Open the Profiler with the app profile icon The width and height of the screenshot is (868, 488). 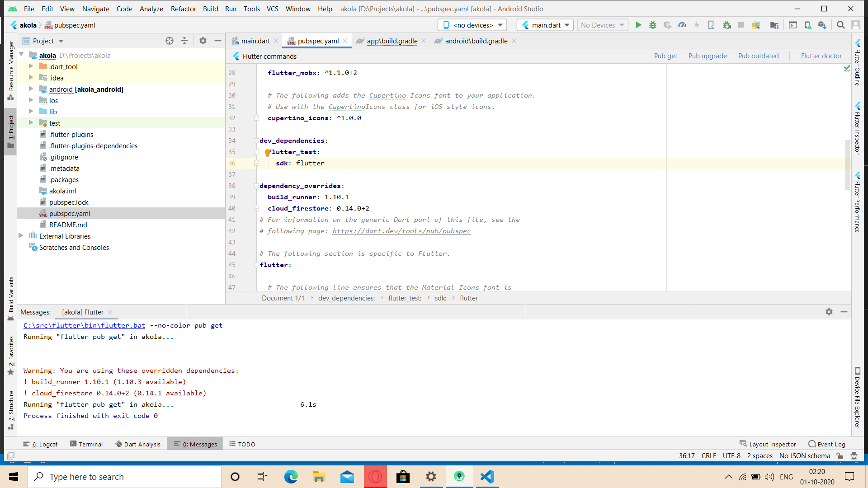[x=682, y=25]
